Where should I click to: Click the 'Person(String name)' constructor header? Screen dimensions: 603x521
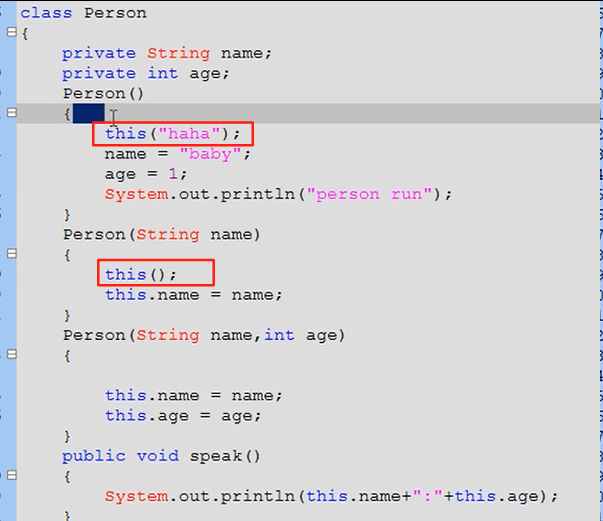coord(162,235)
